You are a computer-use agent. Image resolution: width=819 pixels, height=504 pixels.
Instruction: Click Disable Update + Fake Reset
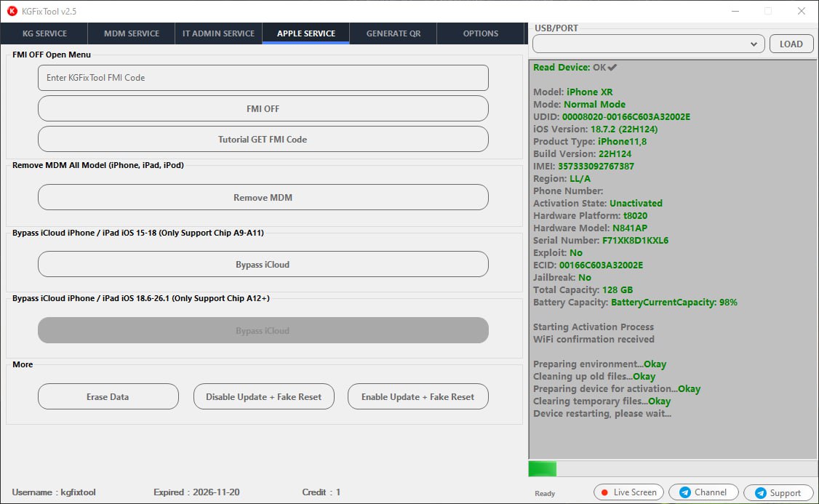(264, 397)
